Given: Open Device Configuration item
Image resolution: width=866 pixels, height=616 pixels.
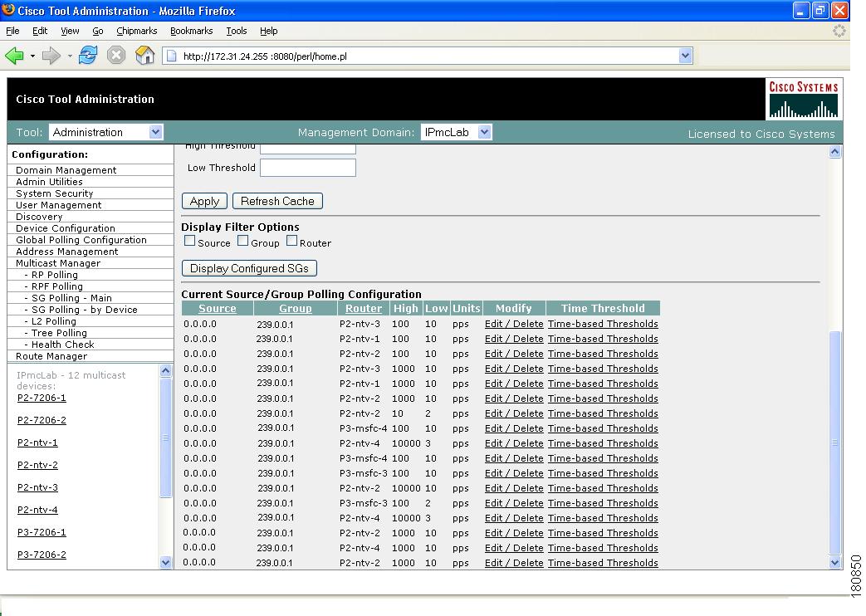Looking at the screenshot, I should [x=66, y=228].
